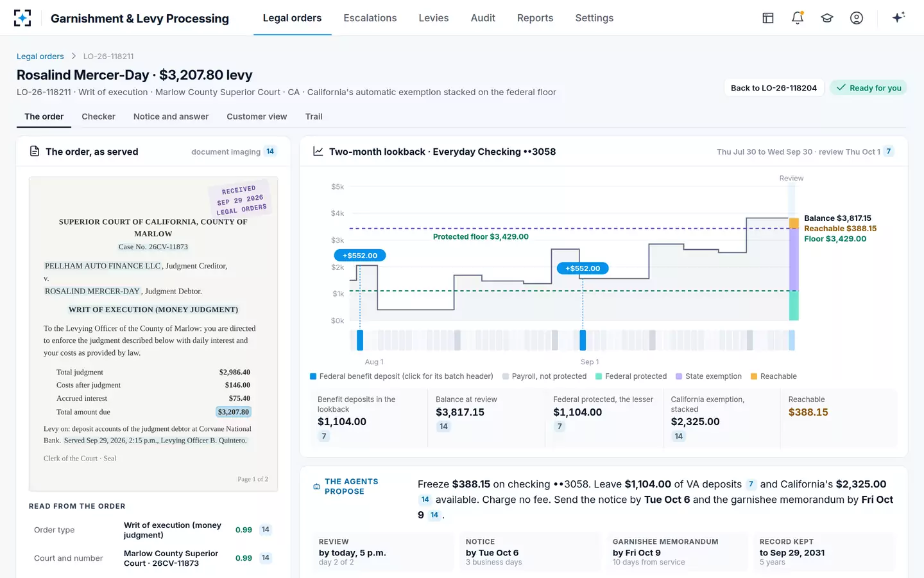Click the document icon beside 'The order, as served'
The image size is (924, 578).
35,152
